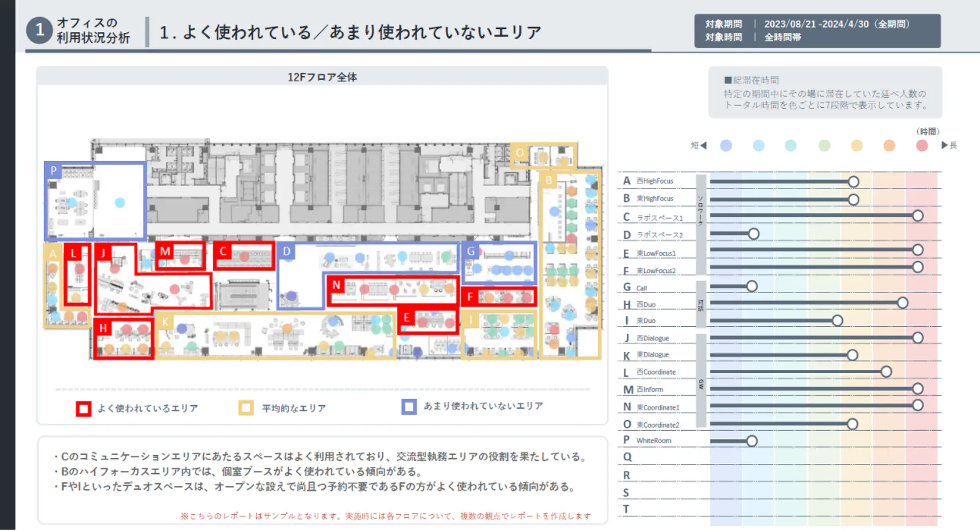Click the 12Fフロア全体 header tab
This screenshot has height=531, width=980.
tap(322, 77)
